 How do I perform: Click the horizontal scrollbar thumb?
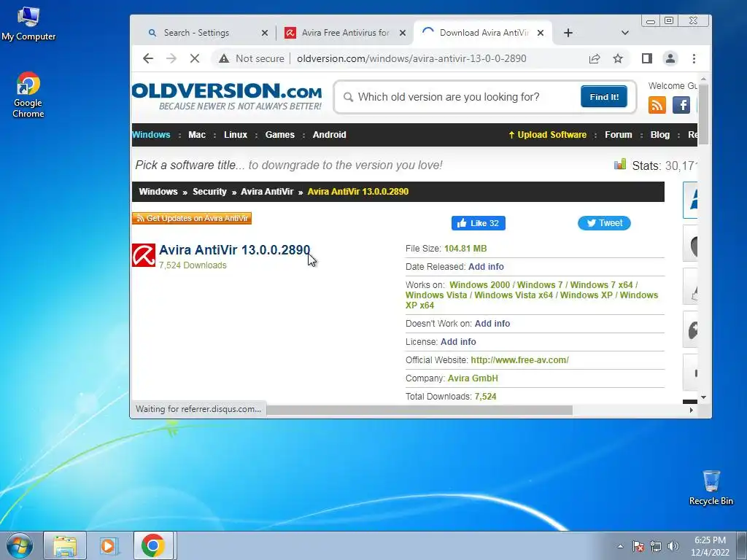[419, 410]
